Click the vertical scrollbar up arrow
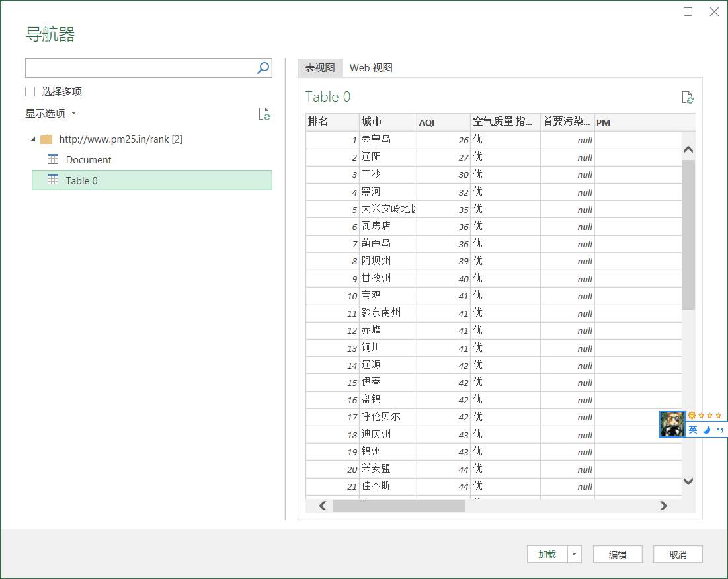The width and height of the screenshot is (728, 579). [688, 149]
